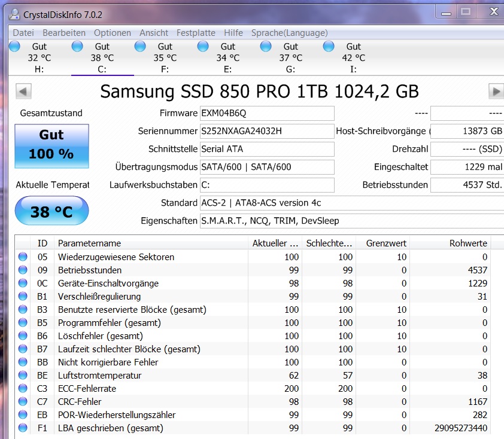Click the Übertragungsmodus field SATA/600
504x439 pixels.
[x=267, y=167]
